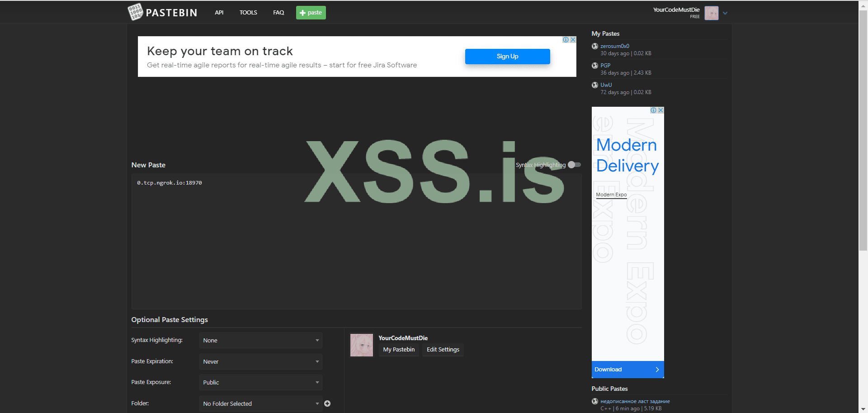Image resolution: width=868 pixels, height=413 pixels.
Task: Open My Pastebin
Action: (x=399, y=350)
